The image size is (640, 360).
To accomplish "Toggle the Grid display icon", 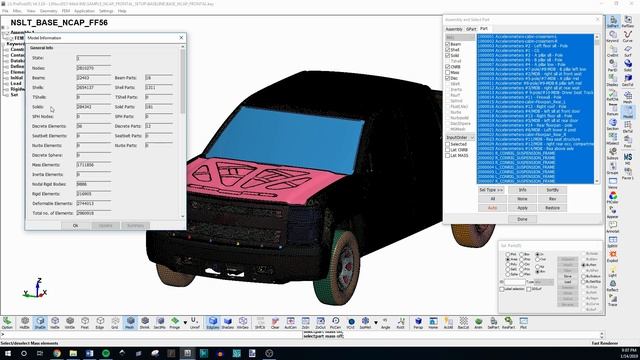I will tap(115, 322).
